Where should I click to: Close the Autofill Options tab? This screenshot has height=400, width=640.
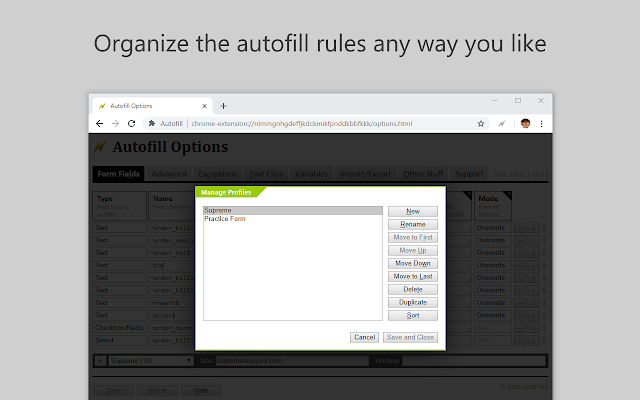pos(204,106)
